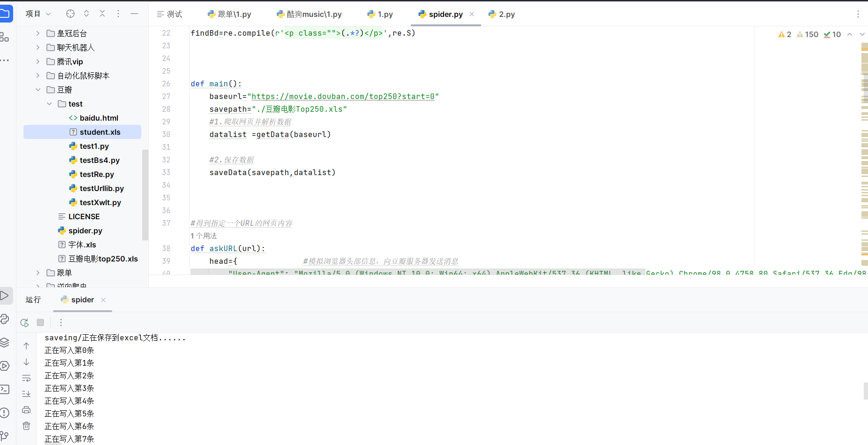Open the Git tool window
Screen dimensions: 868x445
(4, 436)
